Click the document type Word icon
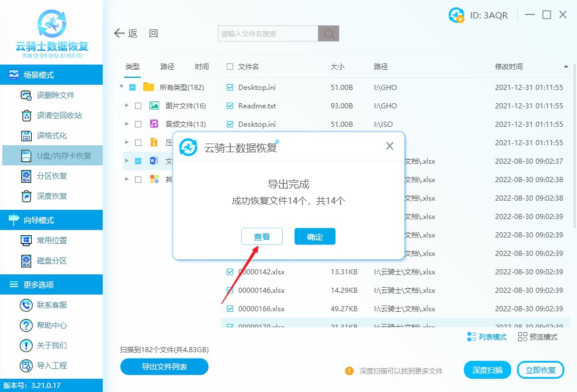 [154, 161]
